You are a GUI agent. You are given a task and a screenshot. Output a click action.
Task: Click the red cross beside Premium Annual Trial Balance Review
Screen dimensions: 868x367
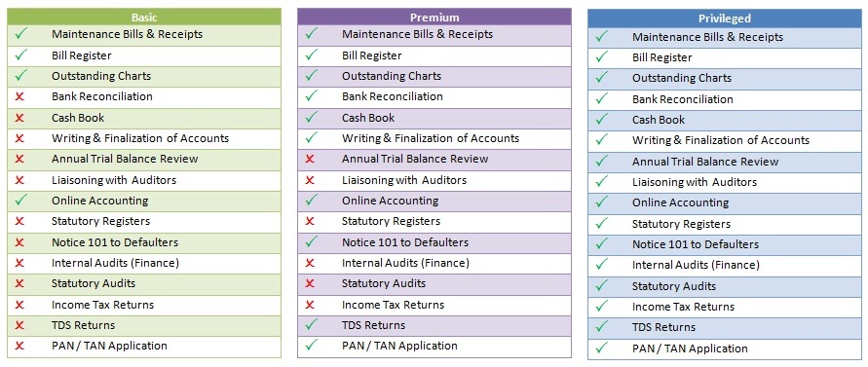click(x=310, y=159)
